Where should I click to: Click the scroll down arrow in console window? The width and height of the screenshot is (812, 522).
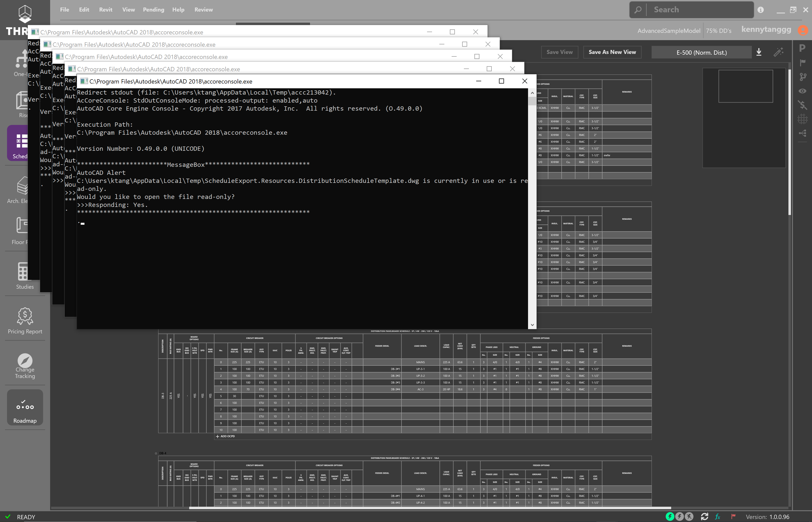(532, 325)
